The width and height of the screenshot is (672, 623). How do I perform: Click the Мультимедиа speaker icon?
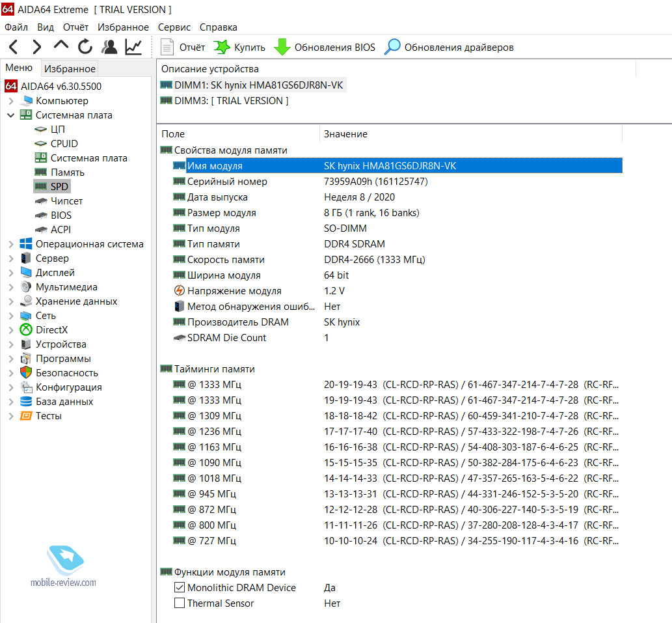(26, 287)
